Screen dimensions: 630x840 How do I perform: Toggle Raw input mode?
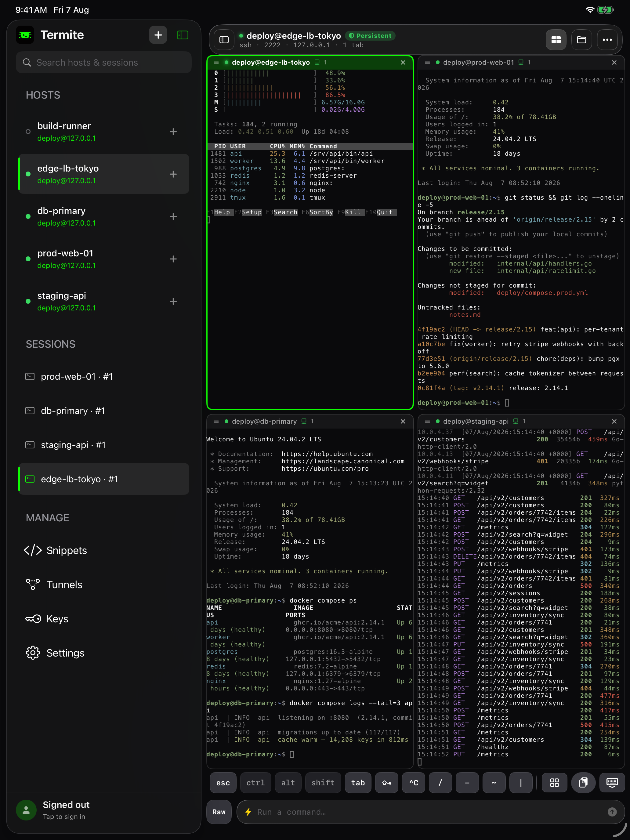coord(219,812)
